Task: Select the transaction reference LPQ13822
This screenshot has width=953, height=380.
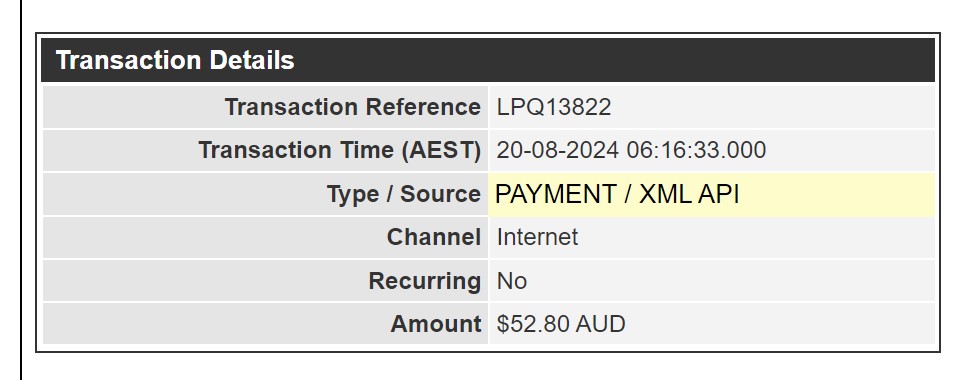Action: coord(554,107)
